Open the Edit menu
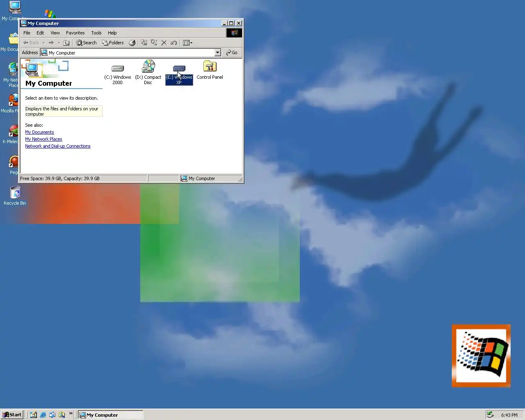525x420 pixels. pos(40,33)
